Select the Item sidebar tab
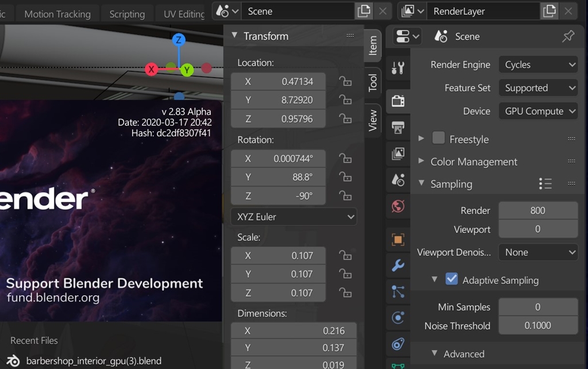The image size is (588, 369). click(x=372, y=45)
